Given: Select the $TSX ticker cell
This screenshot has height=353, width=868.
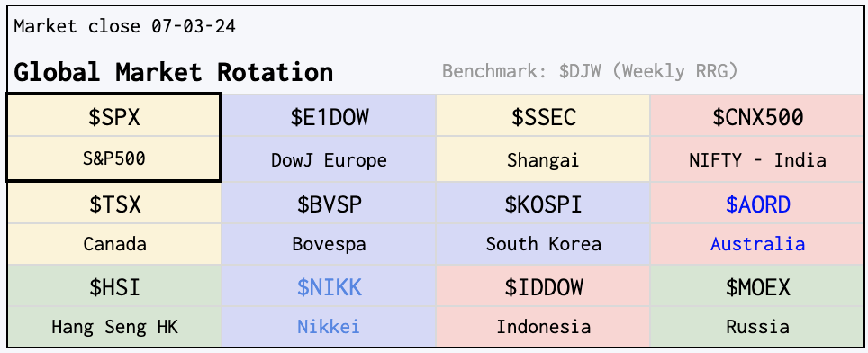Looking at the screenshot, I should point(114,204).
